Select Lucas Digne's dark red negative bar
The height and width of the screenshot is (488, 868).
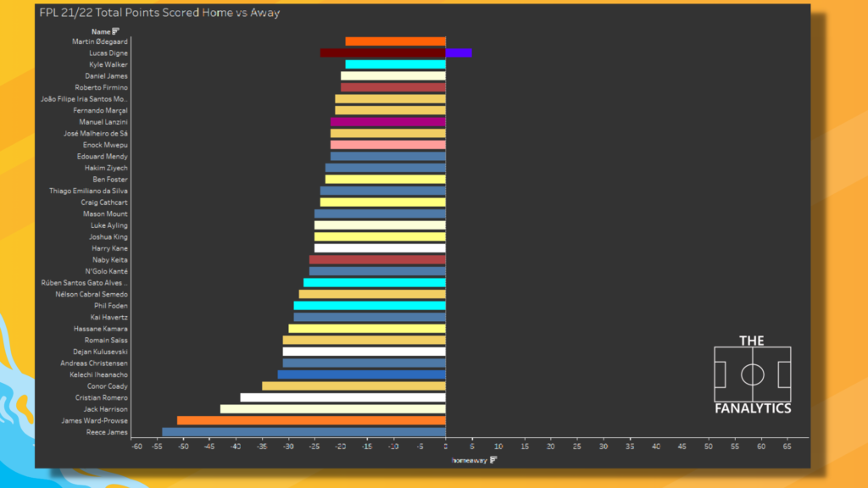click(382, 53)
